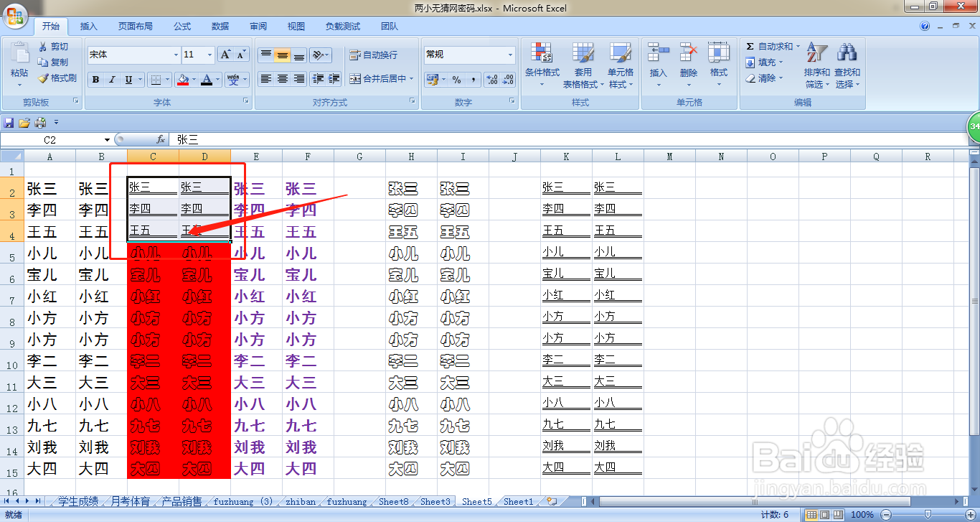Click the Office button orb
This screenshot has height=522, width=980.
click(x=15, y=15)
